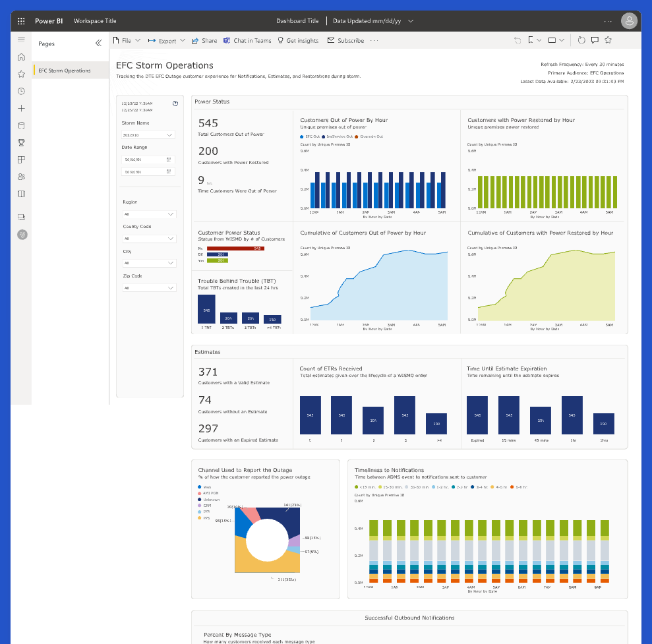Click the 74 Customers without an Estimate value
This screenshot has width=652, height=644.
[x=204, y=400]
